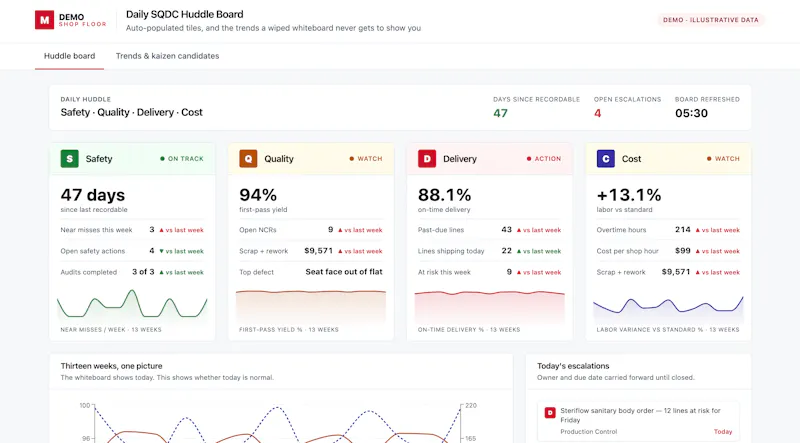The image size is (800, 443).
Task: Click the 'Safety · Quality · Delivery · Cost' heading
Action: (x=132, y=112)
